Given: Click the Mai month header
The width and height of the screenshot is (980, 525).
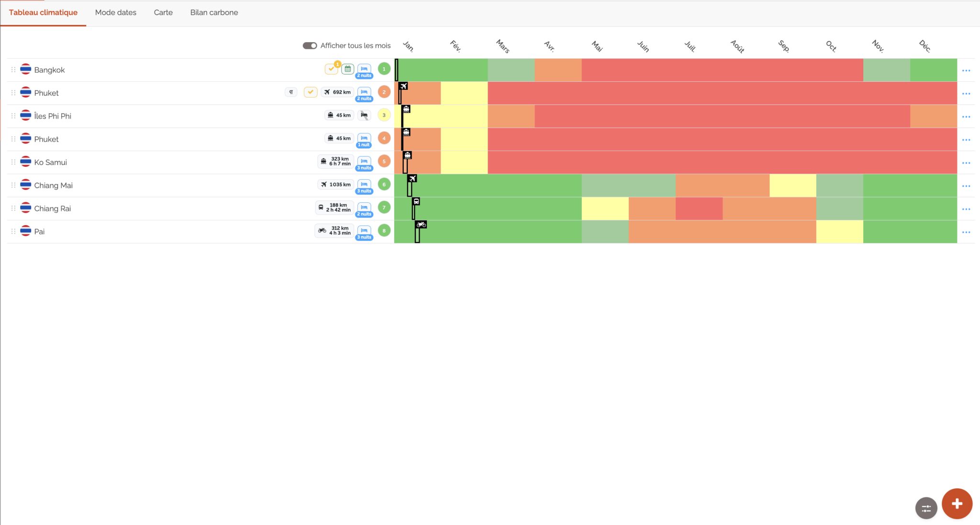Looking at the screenshot, I should (x=597, y=46).
